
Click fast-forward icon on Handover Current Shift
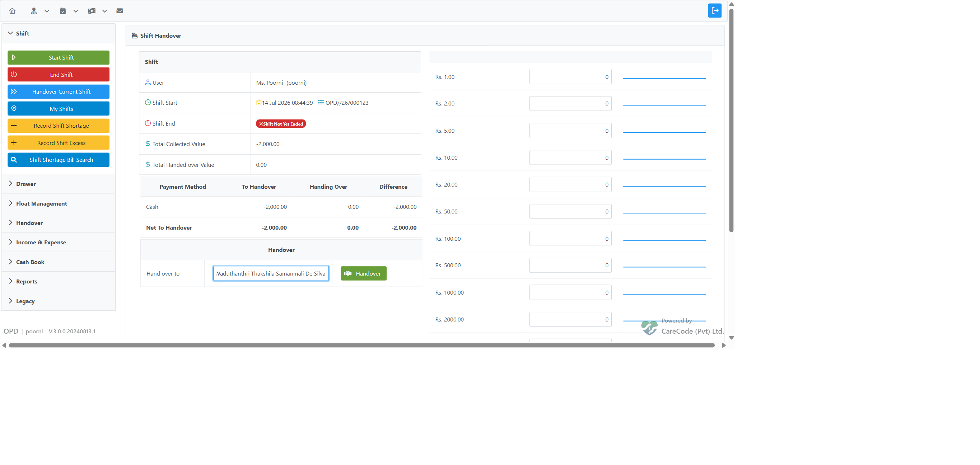pyautogui.click(x=14, y=91)
